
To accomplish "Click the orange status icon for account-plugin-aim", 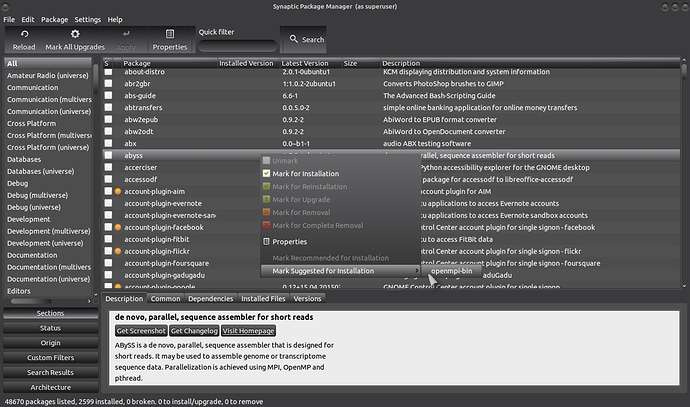I will pyautogui.click(x=118, y=191).
